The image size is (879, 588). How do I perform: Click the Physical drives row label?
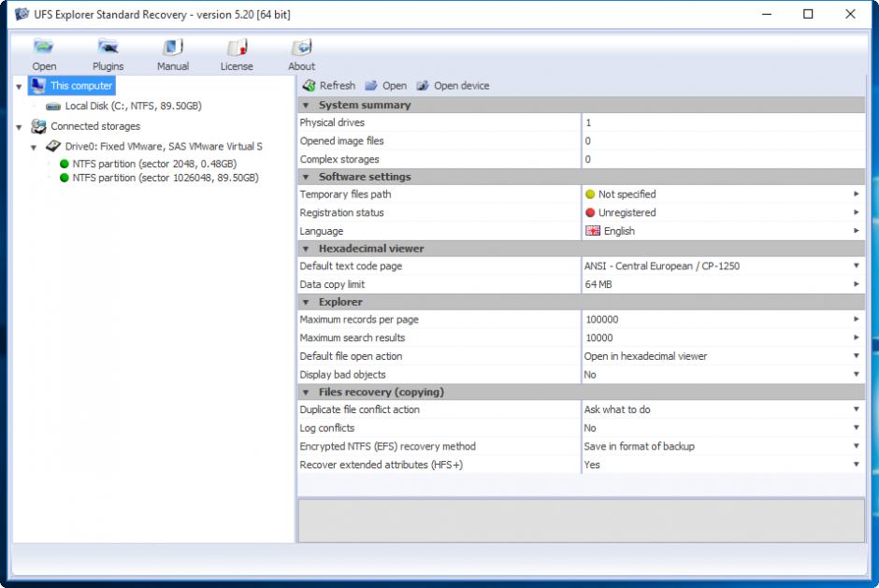point(332,122)
